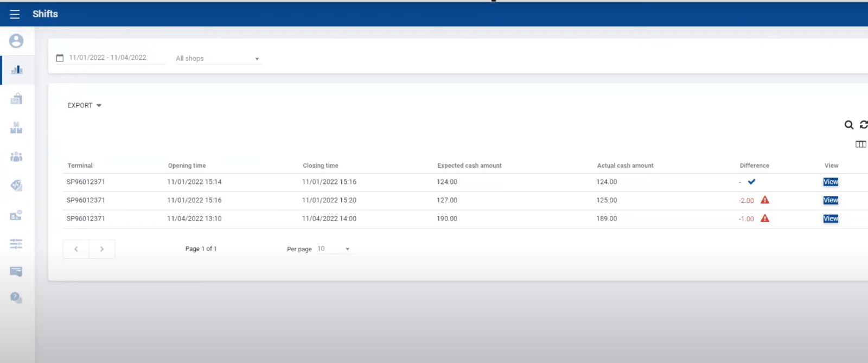Open the hamburger navigation menu
Image resolution: width=868 pixels, height=363 pixels.
[x=15, y=14]
